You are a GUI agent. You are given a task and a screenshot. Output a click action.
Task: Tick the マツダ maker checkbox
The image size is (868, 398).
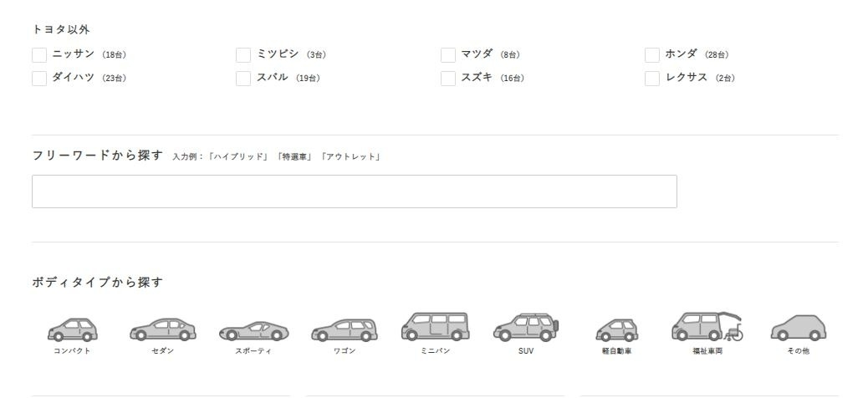tap(448, 55)
